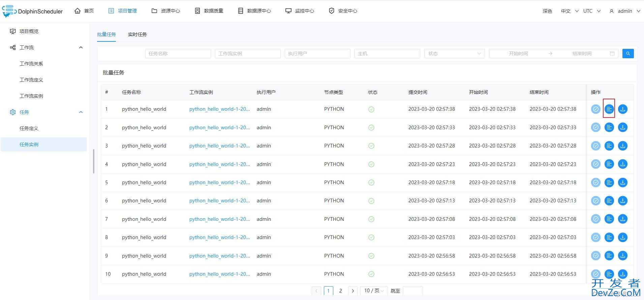Viewport: 644px width, 300px height.
Task: Click the 任务名称 filter field
Action: point(178,54)
